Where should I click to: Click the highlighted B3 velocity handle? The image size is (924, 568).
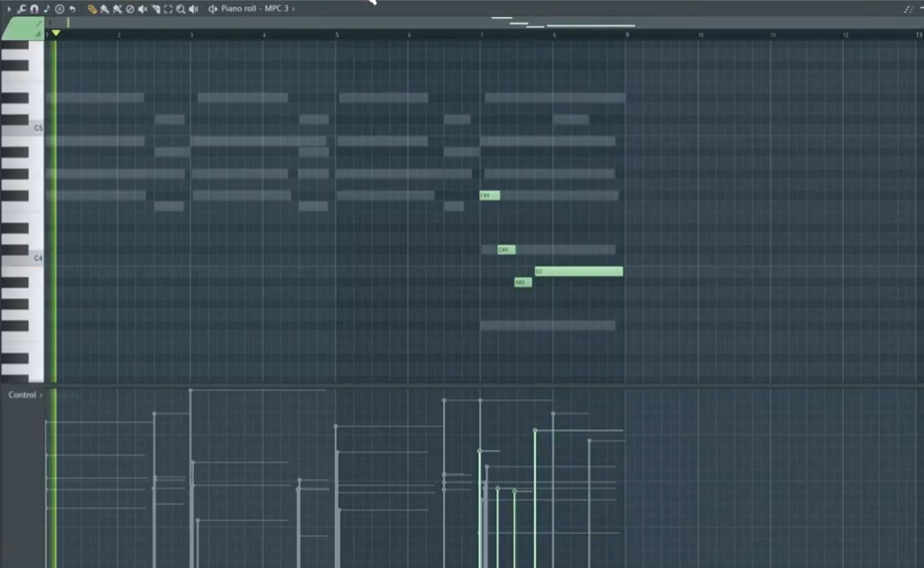tap(535, 431)
